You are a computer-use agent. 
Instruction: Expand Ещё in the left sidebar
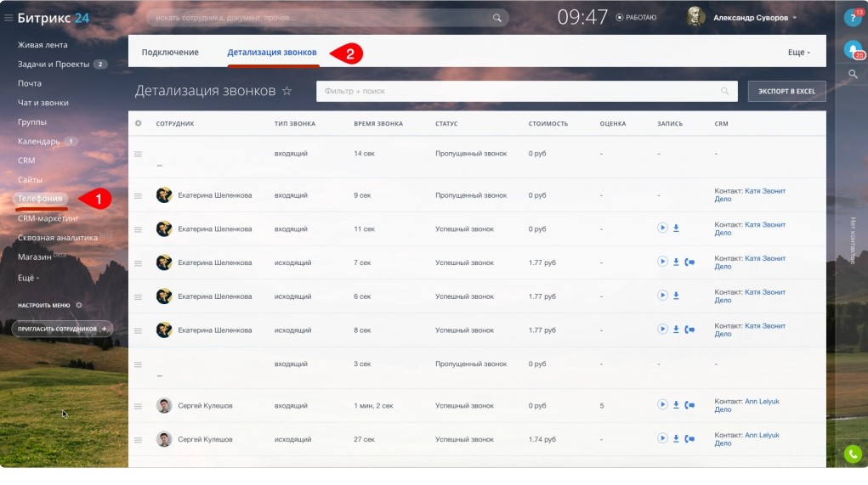(x=28, y=277)
